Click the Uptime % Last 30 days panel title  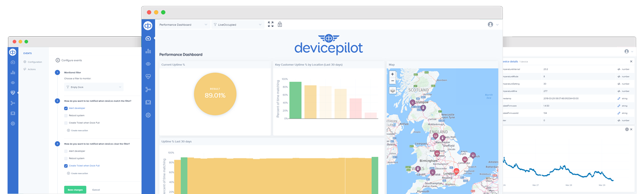[x=176, y=141]
